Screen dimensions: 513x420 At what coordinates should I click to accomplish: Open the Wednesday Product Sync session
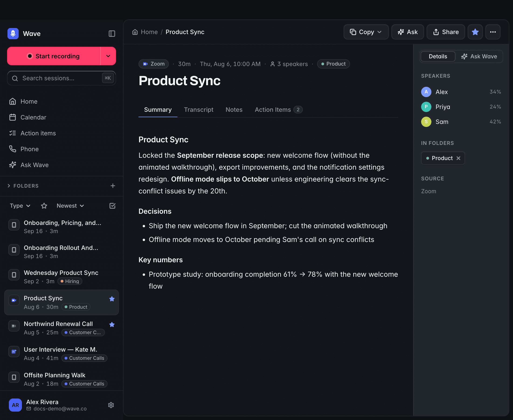pos(62,277)
